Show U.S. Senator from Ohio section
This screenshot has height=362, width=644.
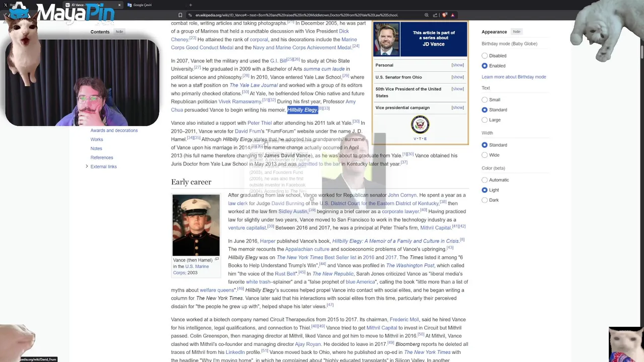click(x=457, y=77)
